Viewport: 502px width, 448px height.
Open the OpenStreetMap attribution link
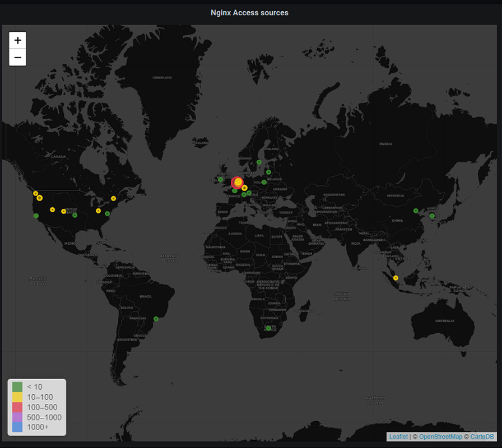point(440,437)
